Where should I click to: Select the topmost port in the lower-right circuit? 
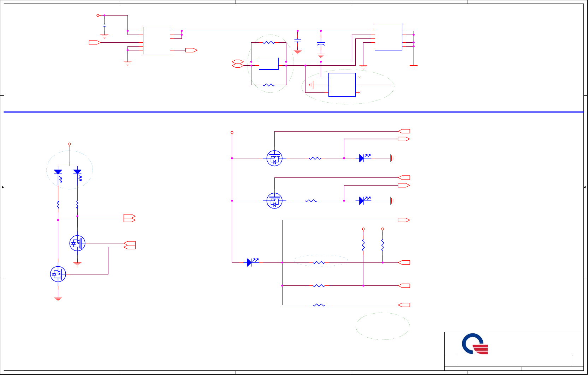tap(404, 131)
